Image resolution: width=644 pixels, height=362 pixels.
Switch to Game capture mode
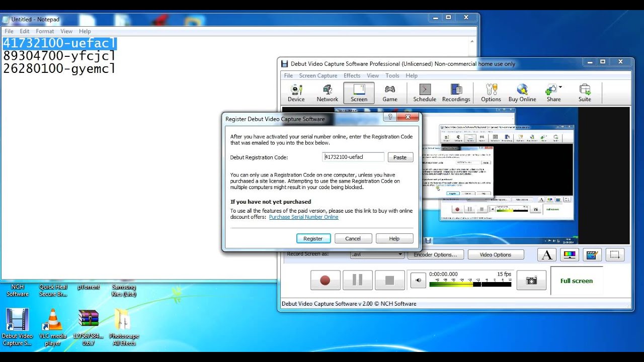[x=390, y=93]
